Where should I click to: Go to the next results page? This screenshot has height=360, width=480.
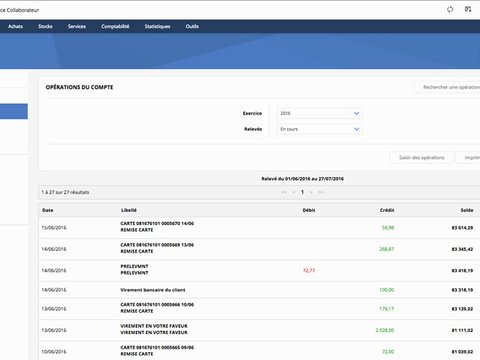311,192
